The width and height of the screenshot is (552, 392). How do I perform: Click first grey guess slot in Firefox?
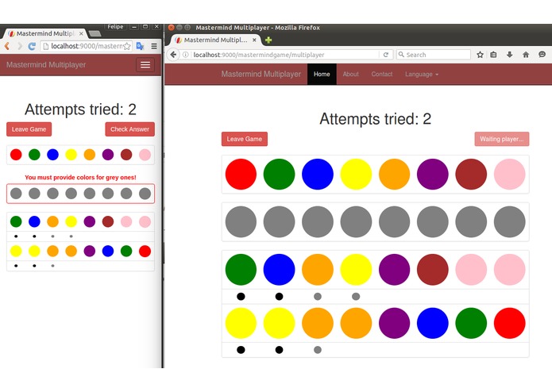[x=241, y=222]
